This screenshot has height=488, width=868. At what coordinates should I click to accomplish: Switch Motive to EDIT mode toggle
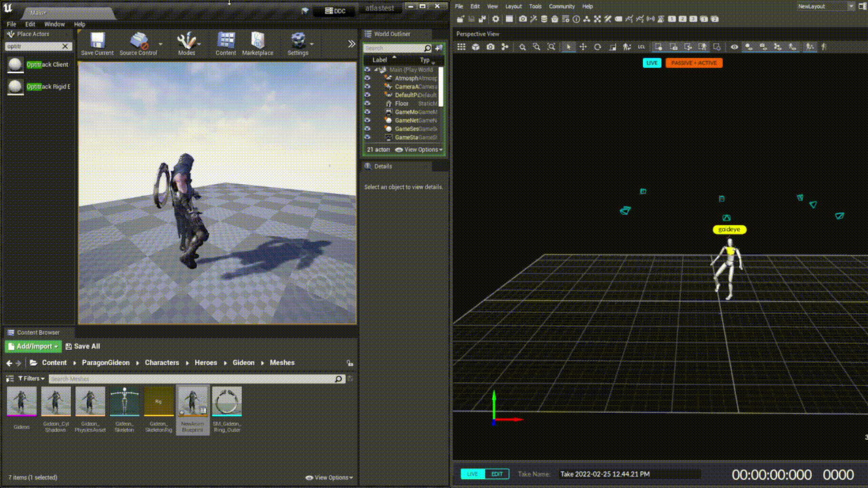497,474
